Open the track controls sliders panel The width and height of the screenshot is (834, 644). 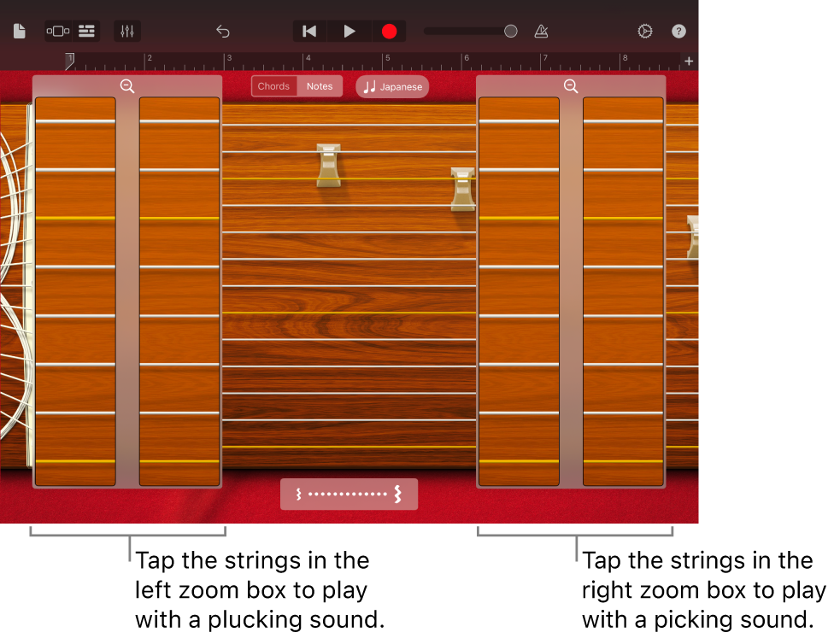pos(127,31)
